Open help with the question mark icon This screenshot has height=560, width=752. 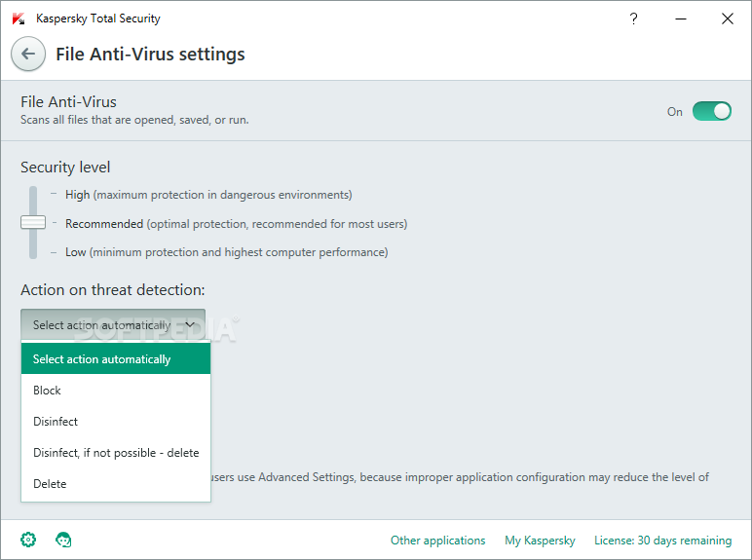pos(633,19)
